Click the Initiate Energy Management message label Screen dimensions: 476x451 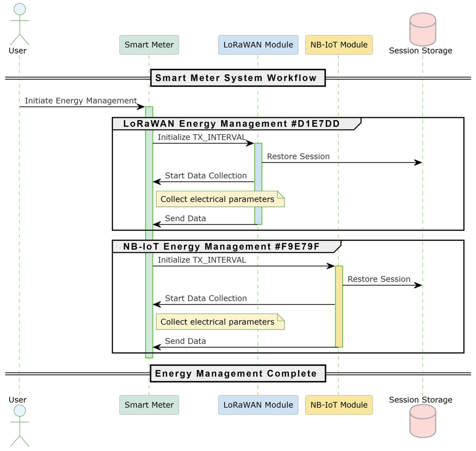tap(81, 101)
